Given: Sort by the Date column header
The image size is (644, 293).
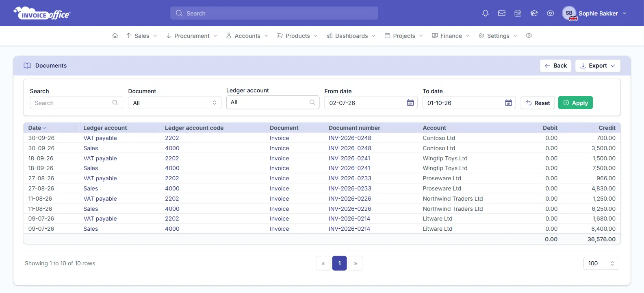Looking at the screenshot, I should 37,128.
